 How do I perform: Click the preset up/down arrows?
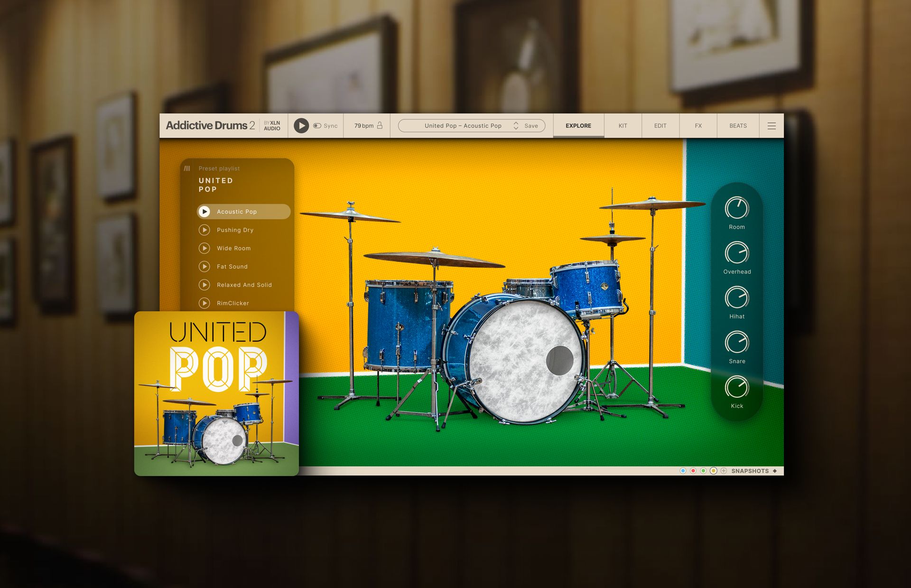point(516,126)
